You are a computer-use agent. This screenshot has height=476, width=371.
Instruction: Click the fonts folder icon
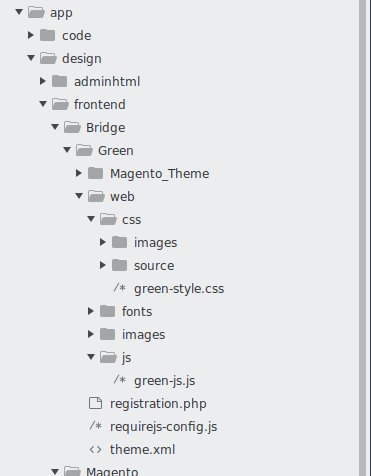point(107,311)
